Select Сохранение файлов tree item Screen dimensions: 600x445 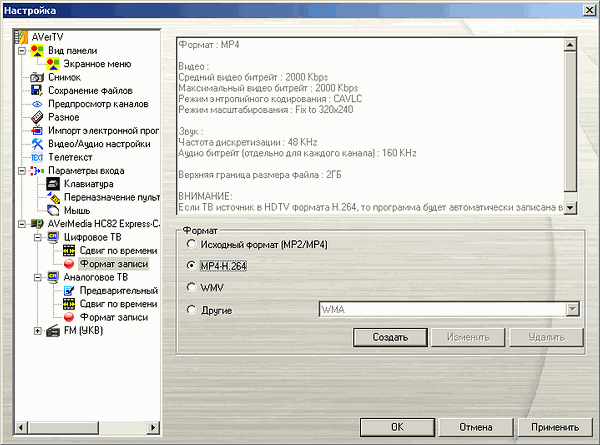pos(90,91)
